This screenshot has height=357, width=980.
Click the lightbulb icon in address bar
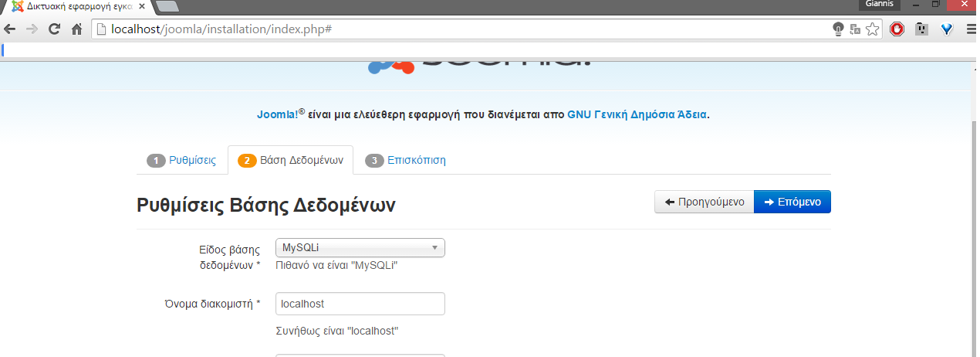click(838, 29)
